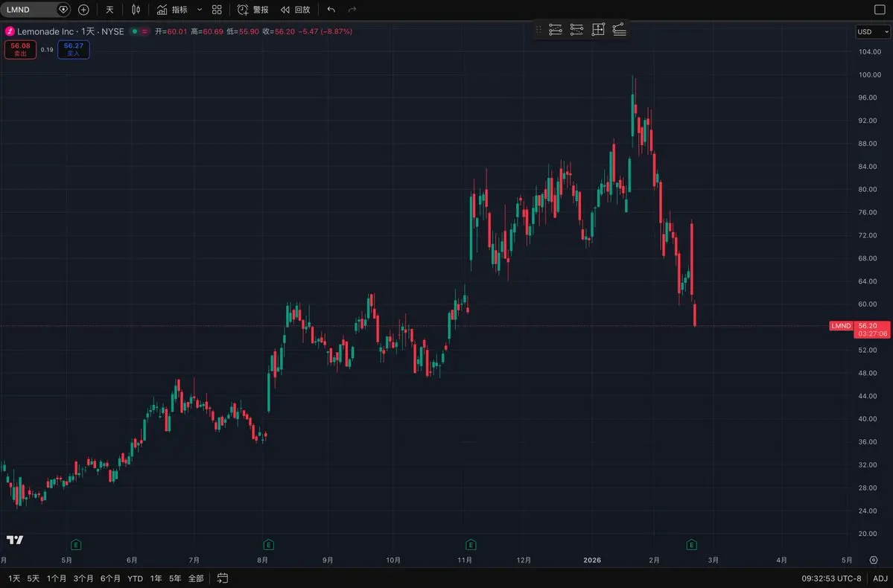
Task: Open the LMND symbol search field
Action: (28, 10)
